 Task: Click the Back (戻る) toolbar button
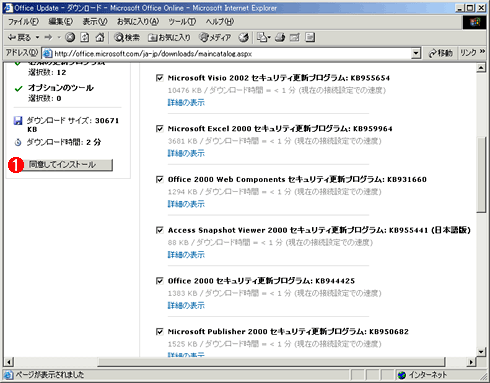(x=19, y=38)
